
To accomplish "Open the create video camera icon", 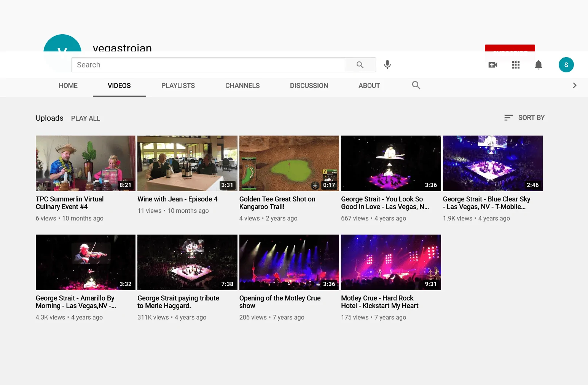I will click(493, 65).
